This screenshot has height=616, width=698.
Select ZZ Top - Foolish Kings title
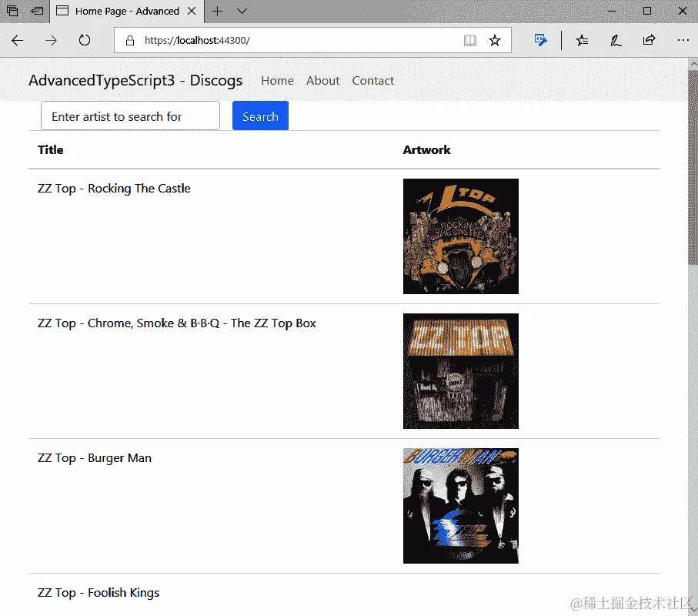[99, 593]
